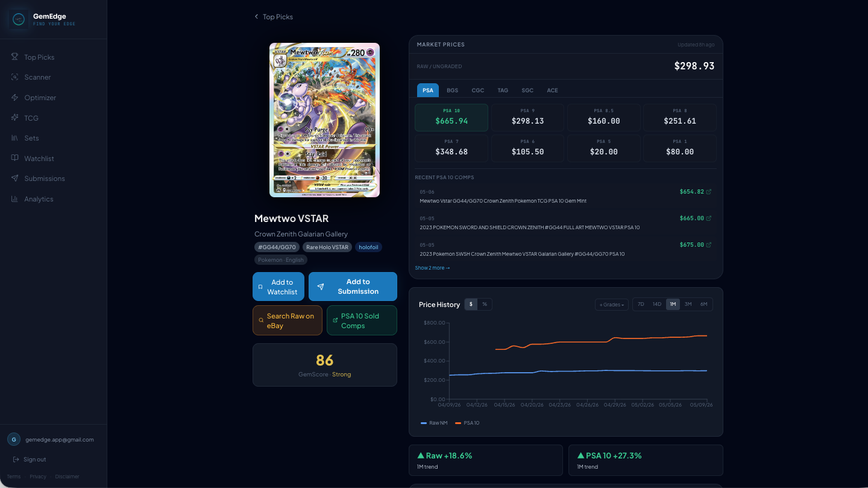Viewport: 868px width, 488px height.
Task: Click the #GG44/GG70 tag
Action: (277, 247)
